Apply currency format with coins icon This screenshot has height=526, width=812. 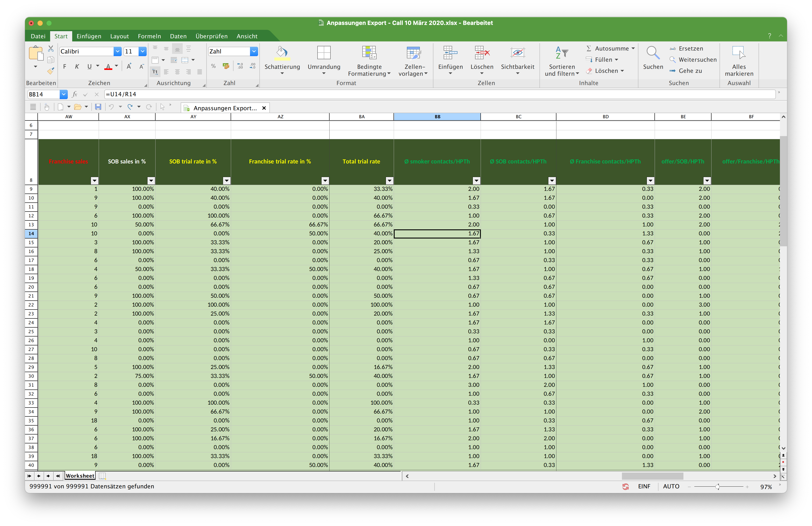tap(226, 66)
